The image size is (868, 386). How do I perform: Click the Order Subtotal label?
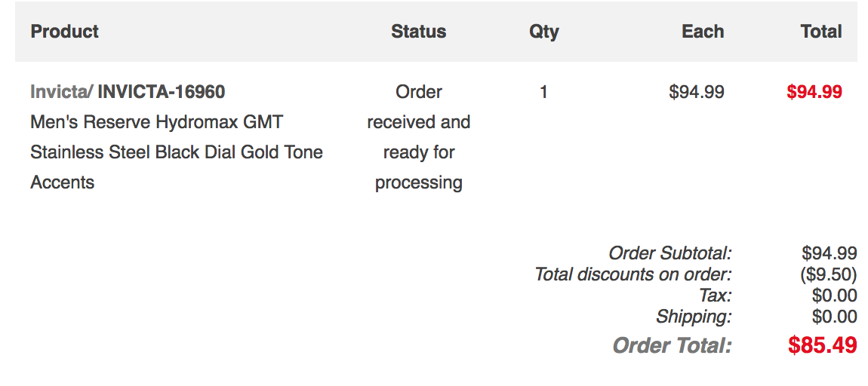(x=670, y=253)
